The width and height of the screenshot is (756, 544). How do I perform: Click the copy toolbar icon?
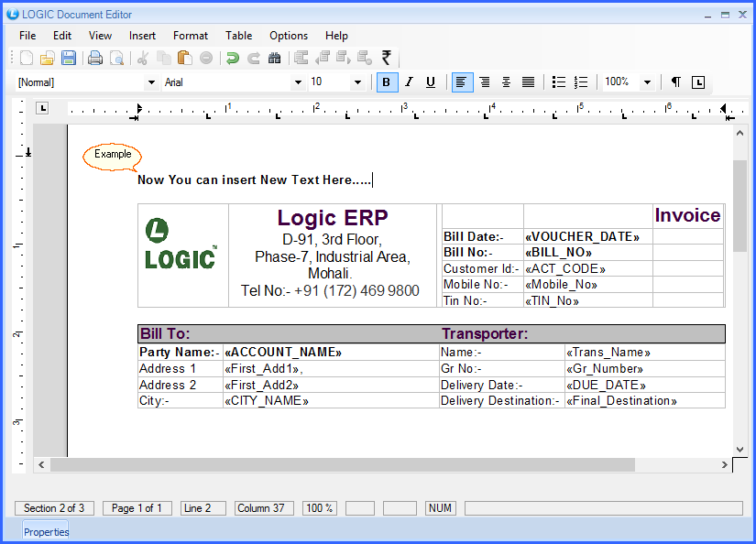[164, 58]
